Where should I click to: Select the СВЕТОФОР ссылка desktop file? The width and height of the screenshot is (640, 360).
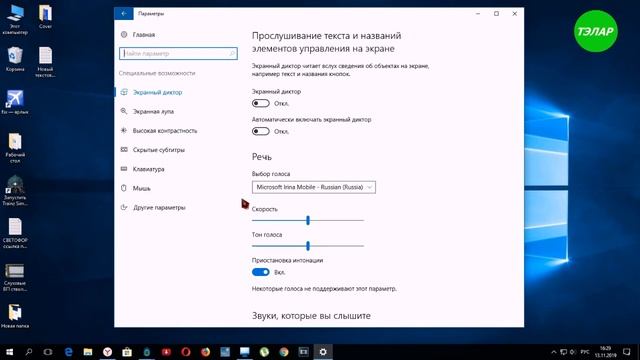point(15,233)
